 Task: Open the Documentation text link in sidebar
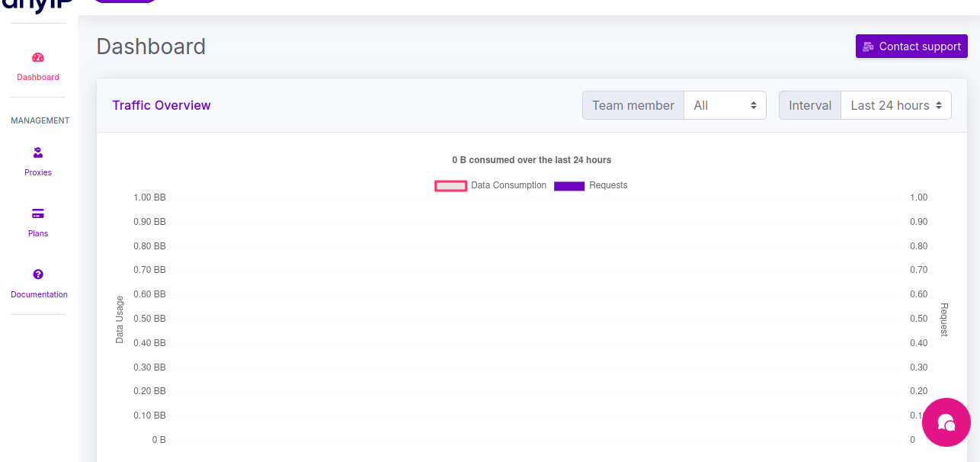[x=39, y=294]
